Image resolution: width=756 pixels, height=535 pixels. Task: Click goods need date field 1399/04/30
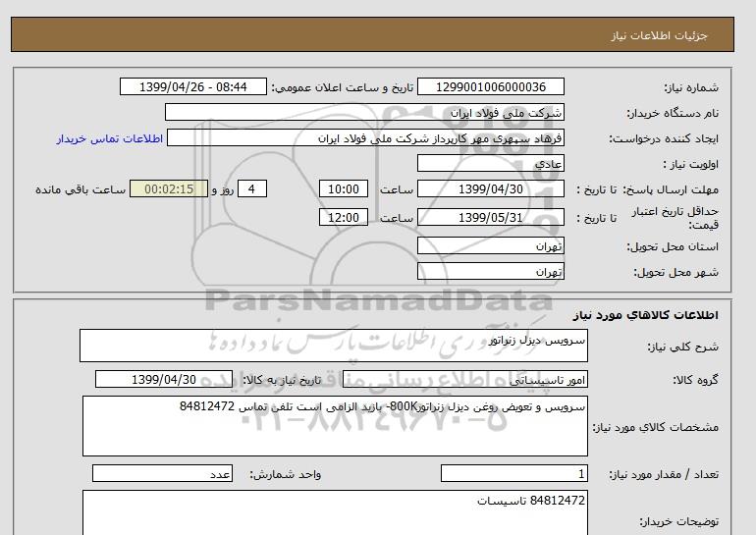(x=164, y=380)
